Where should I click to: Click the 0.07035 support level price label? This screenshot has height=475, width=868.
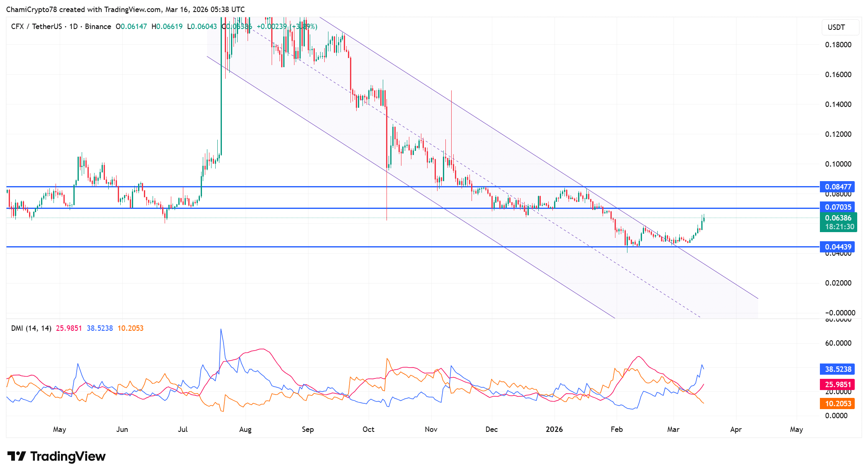(x=838, y=207)
